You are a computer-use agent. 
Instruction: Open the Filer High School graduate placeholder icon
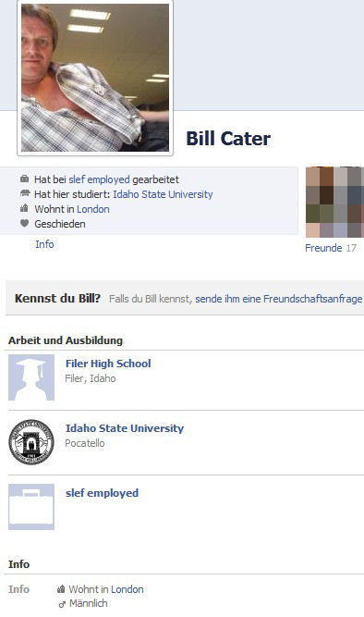(x=31, y=377)
